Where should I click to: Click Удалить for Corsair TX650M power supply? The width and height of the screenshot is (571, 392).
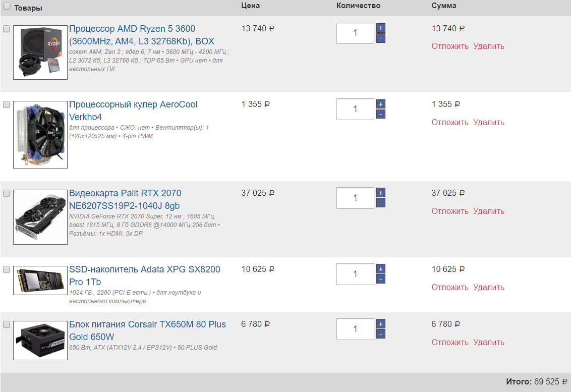[x=488, y=342]
